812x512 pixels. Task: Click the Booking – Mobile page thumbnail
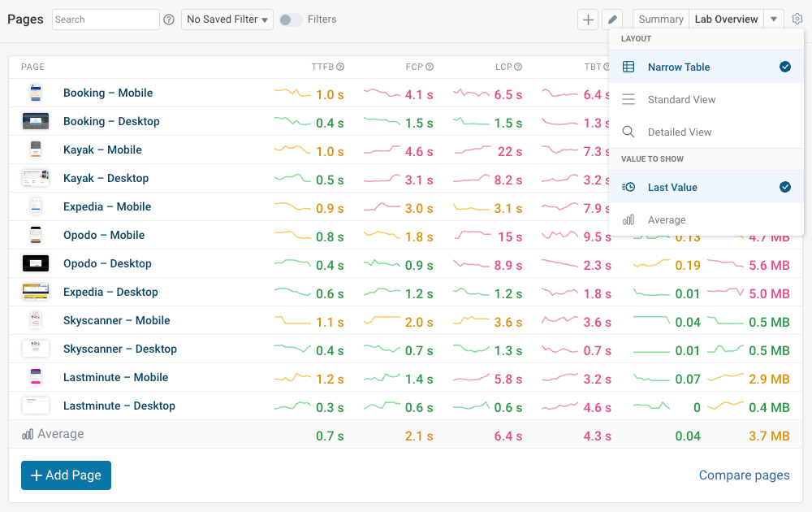pyautogui.click(x=35, y=93)
